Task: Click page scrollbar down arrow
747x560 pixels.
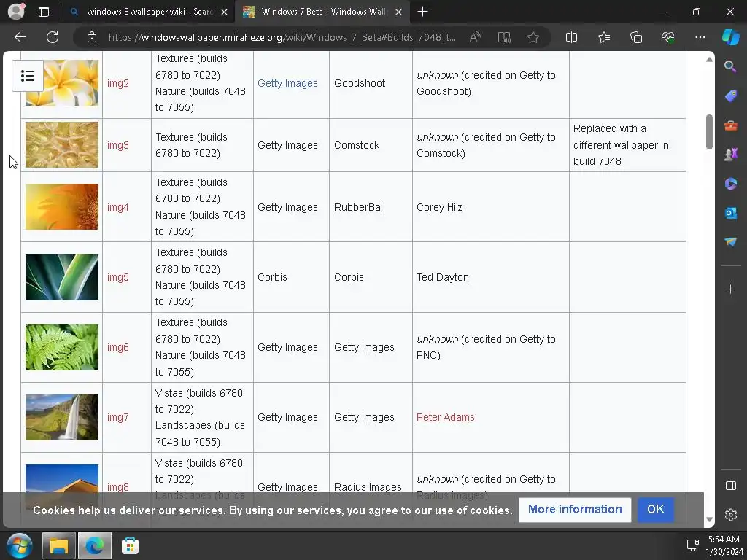Action: pyautogui.click(x=709, y=519)
